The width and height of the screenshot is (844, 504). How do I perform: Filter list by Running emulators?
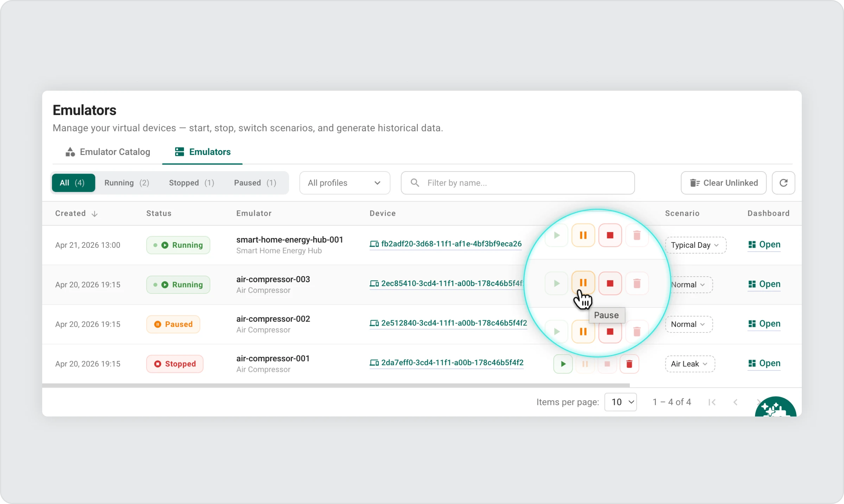[127, 183]
